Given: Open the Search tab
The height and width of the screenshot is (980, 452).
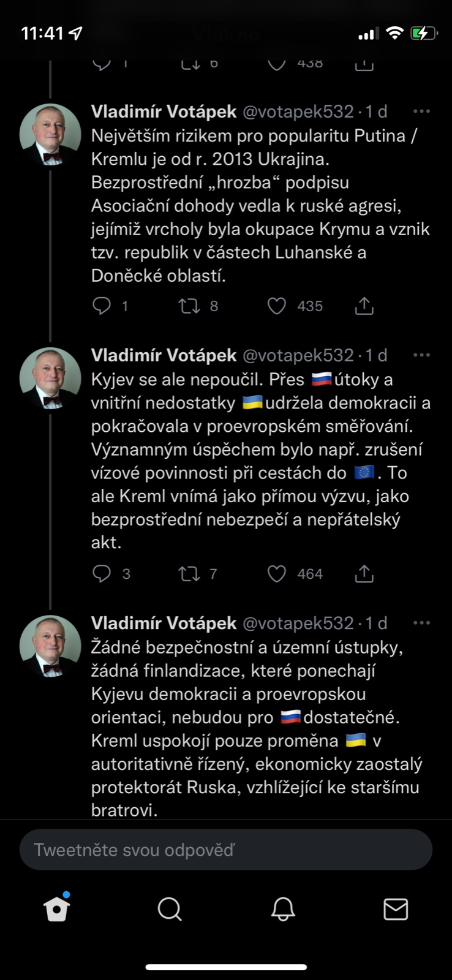Looking at the screenshot, I should 170,910.
